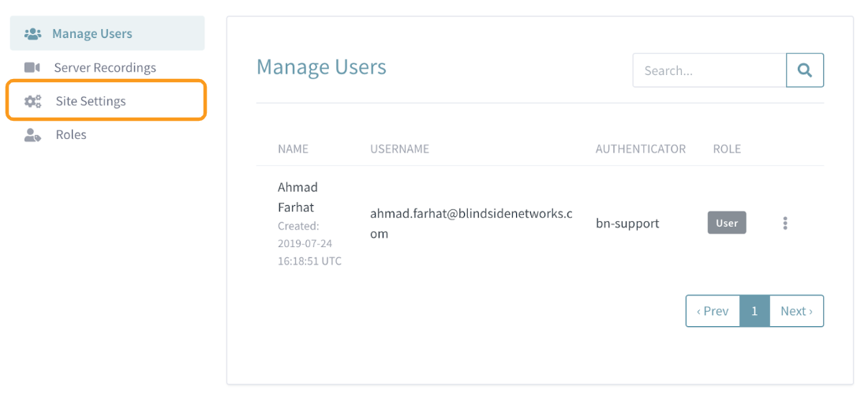868x394 pixels.
Task: Click the NAME column header
Action: pos(293,149)
